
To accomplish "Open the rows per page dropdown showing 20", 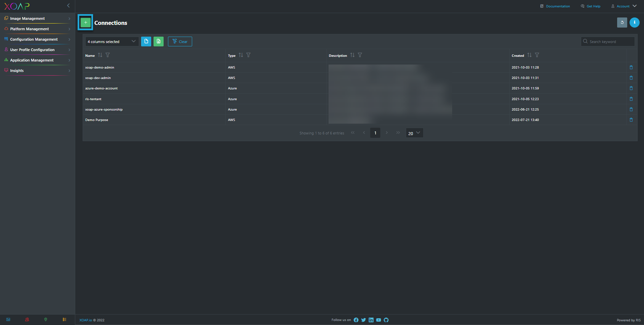I will tap(415, 133).
